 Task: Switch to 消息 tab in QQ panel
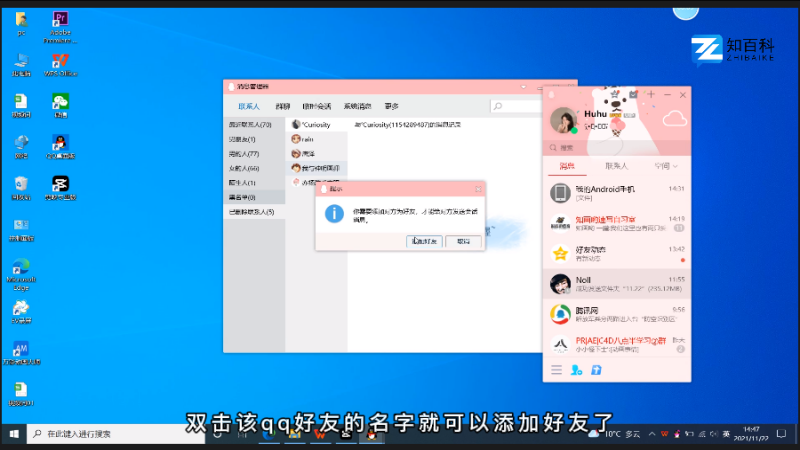click(567, 166)
